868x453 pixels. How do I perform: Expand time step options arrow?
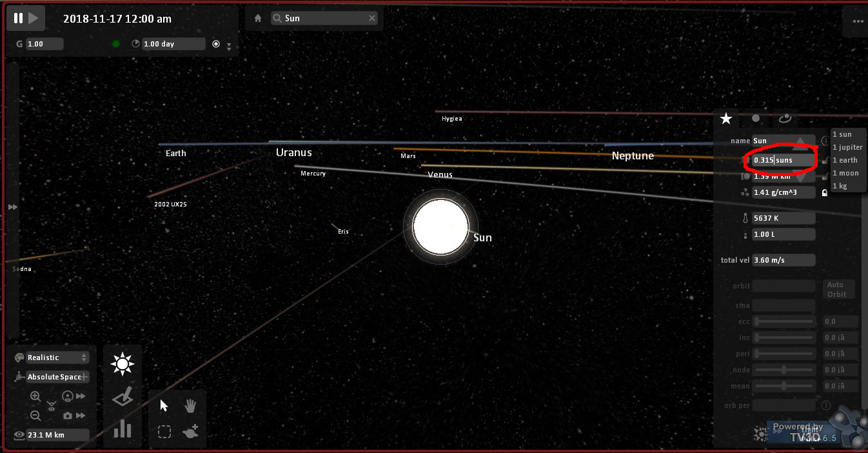click(x=228, y=46)
